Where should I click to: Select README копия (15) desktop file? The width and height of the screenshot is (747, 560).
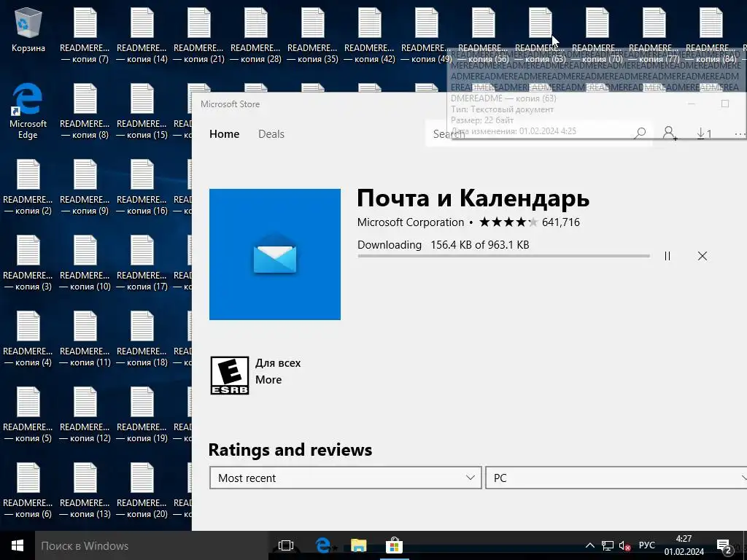(x=142, y=111)
